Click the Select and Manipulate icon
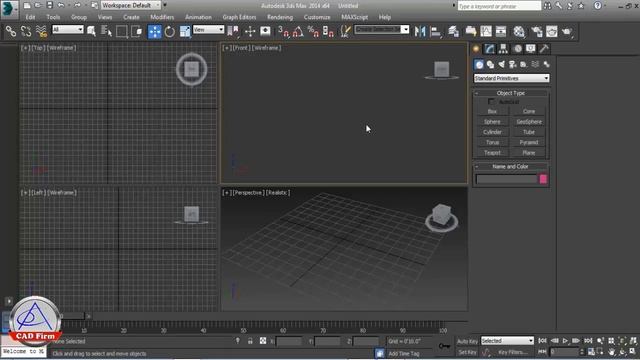This screenshot has height=360, width=640. [x=250, y=31]
